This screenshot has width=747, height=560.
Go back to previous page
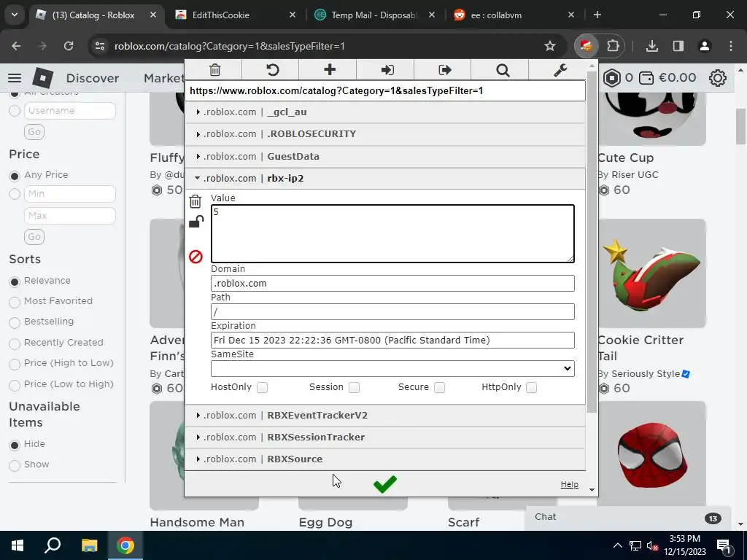[16, 46]
